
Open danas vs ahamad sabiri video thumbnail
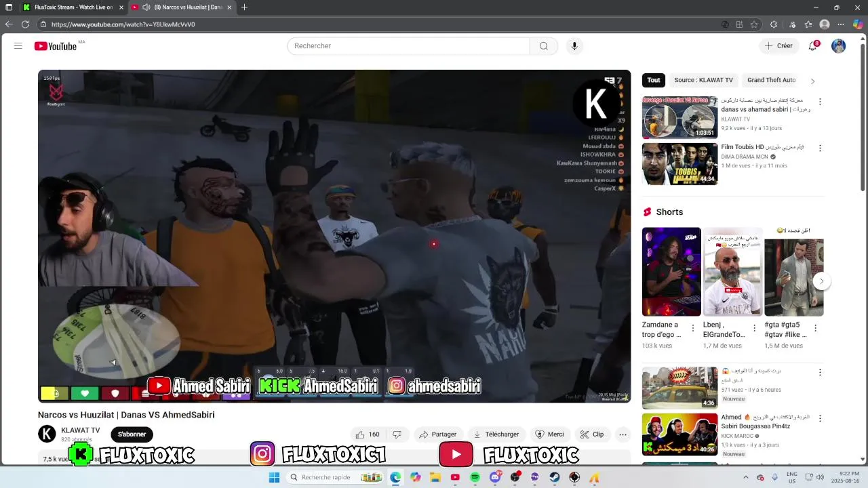[679, 117]
